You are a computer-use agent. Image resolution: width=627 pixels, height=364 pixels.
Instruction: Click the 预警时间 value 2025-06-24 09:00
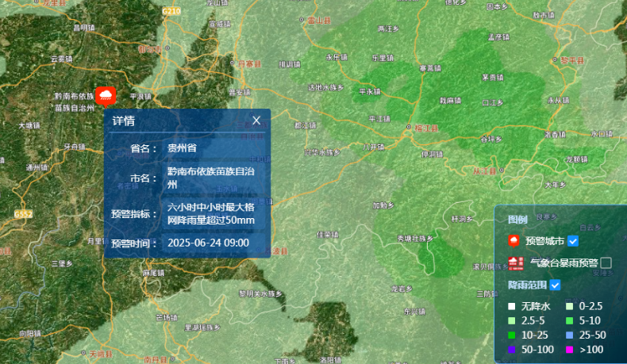[209, 243]
